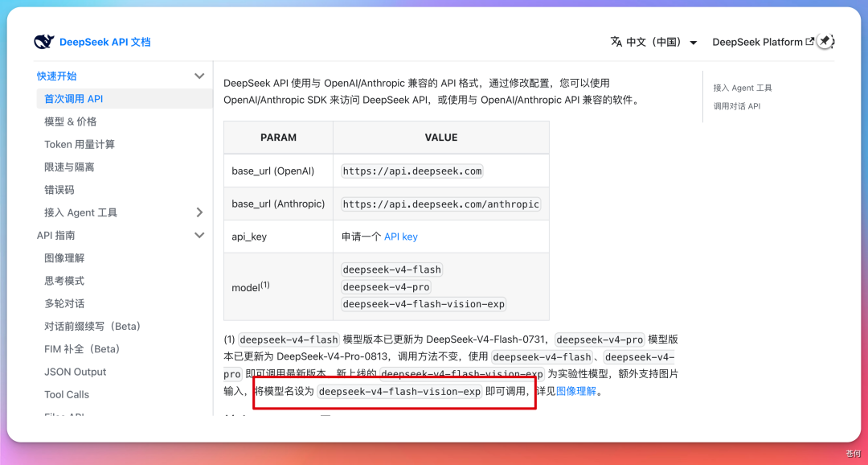Click the model(1) table cell
Viewport: 868px width, 465px height.
coord(278,286)
